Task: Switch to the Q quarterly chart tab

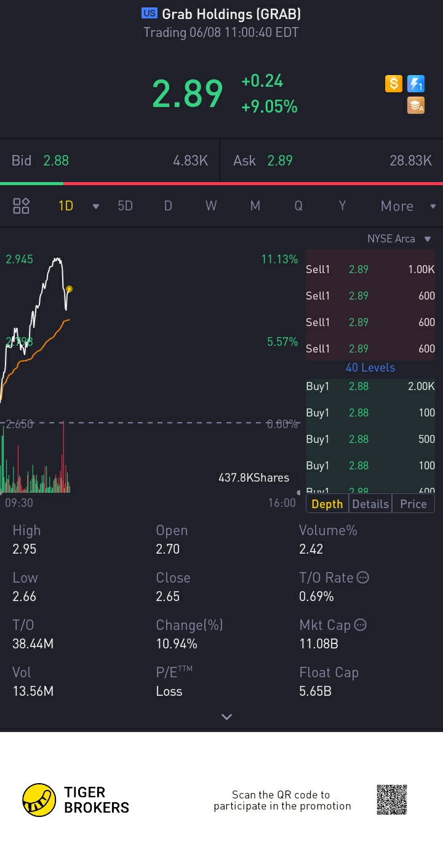Action: point(298,206)
